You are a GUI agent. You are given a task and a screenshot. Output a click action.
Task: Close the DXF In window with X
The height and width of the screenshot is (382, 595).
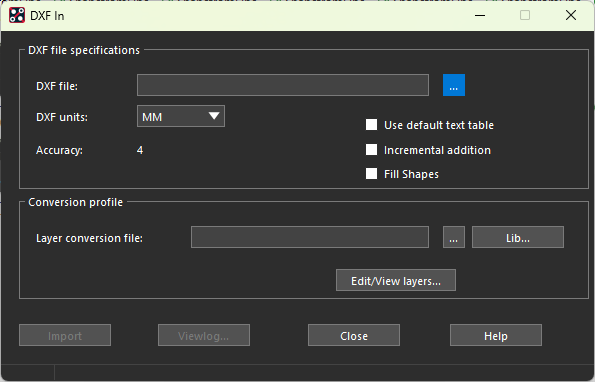571,16
